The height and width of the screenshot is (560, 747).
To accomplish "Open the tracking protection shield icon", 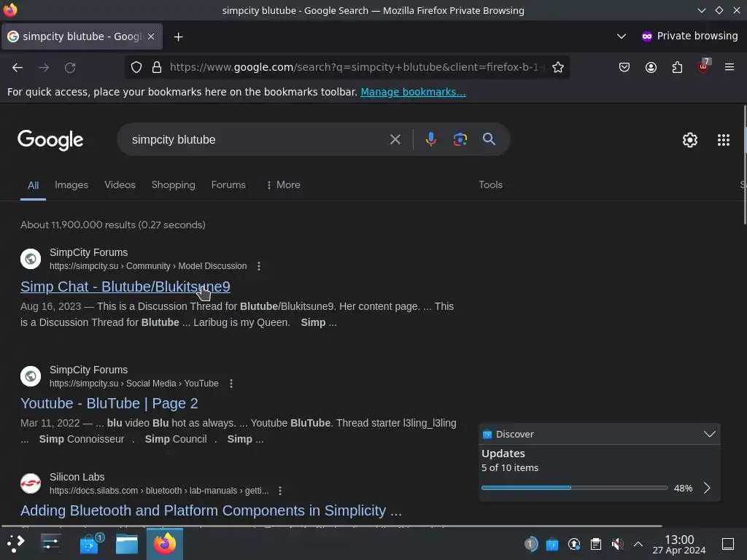I will 136,67.
